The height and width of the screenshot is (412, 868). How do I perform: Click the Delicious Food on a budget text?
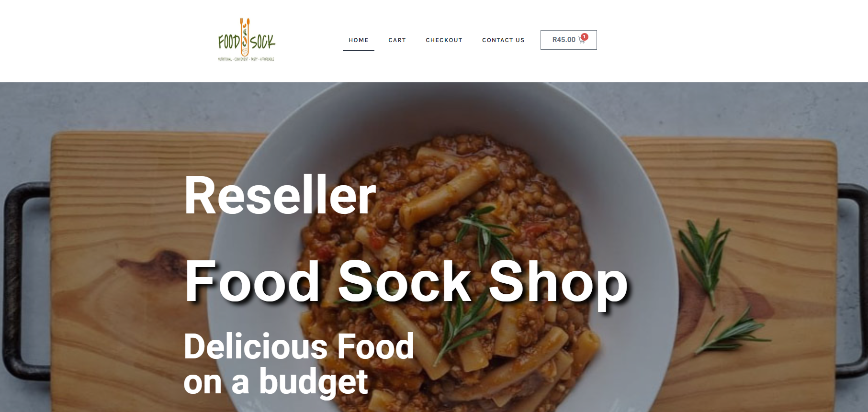click(x=299, y=364)
